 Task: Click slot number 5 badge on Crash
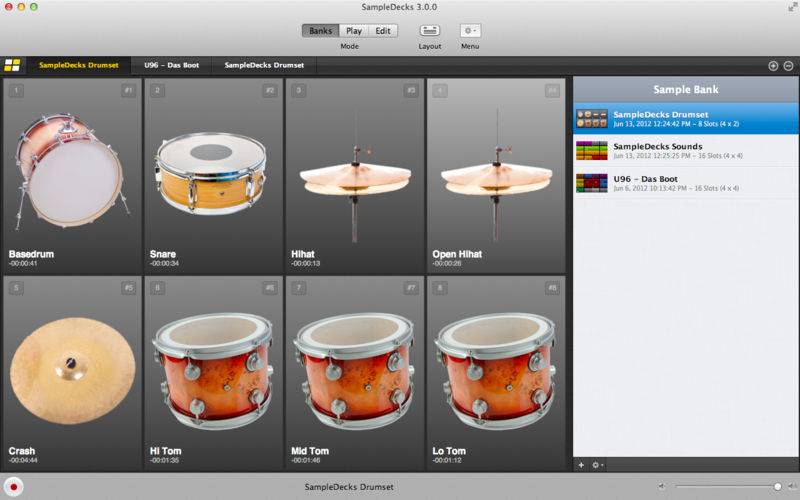click(x=16, y=288)
